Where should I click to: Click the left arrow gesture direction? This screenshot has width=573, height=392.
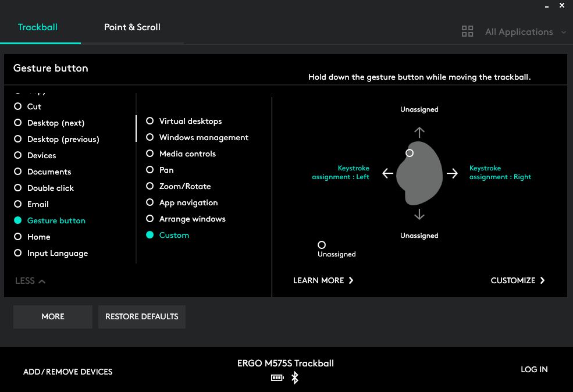pyautogui.click(x=388, y=173)
